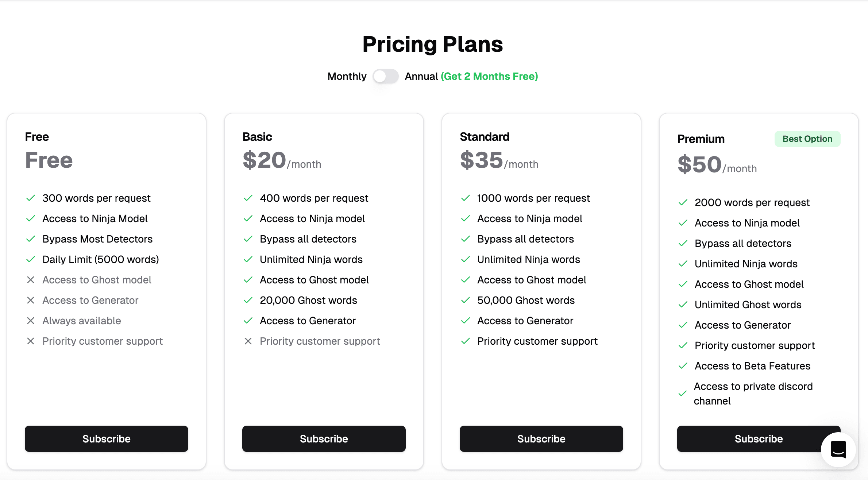868x480 pixels.
Task: Subscribe to the Basic $20 plan
Action: click(x=324, y=439)
